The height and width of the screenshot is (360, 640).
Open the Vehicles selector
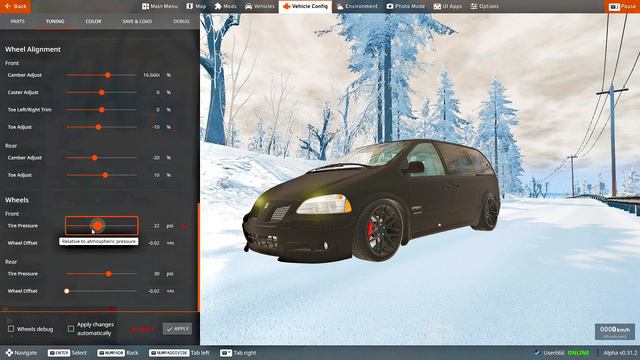260,6
